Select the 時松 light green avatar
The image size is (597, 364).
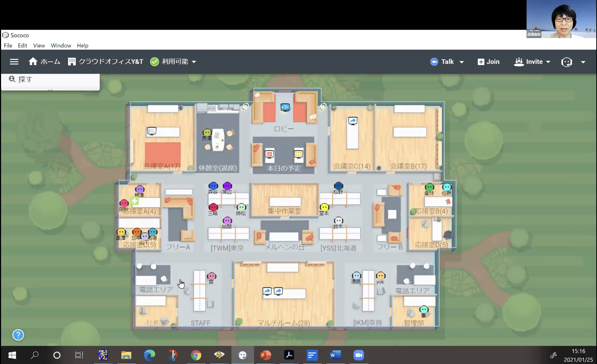[x=241, y=208]
